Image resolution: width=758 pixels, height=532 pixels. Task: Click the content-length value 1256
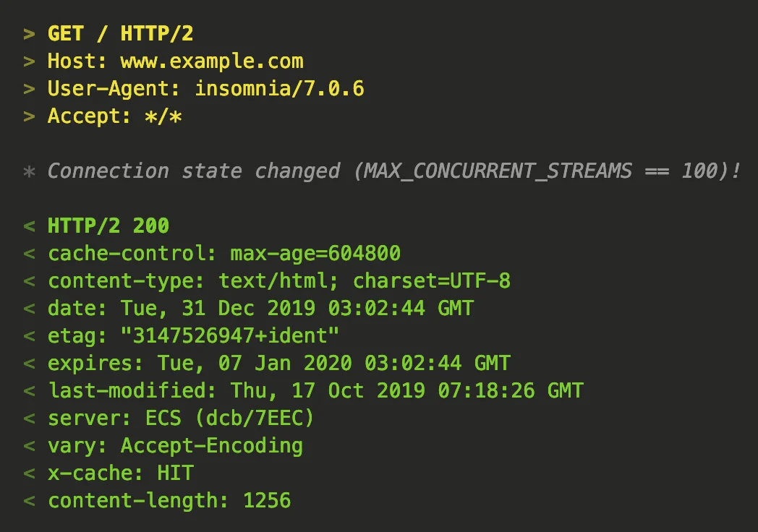pyautogui.click(x=267, y=501)
